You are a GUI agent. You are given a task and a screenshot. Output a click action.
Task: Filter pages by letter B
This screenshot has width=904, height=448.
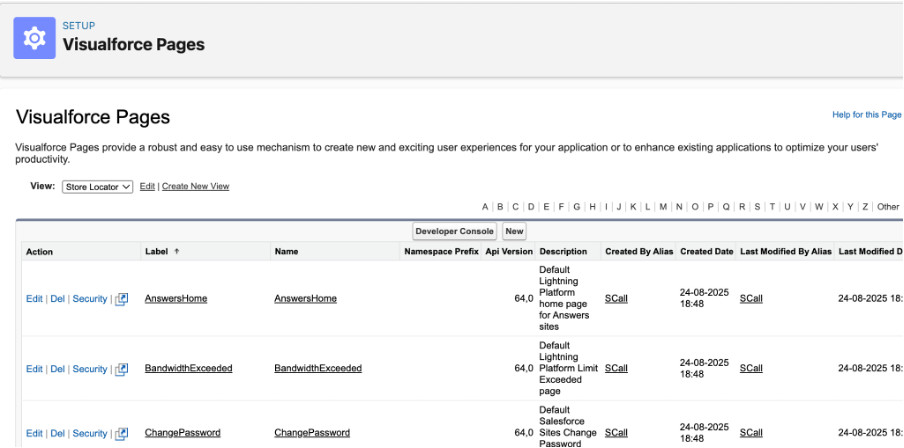click(500, 206)
